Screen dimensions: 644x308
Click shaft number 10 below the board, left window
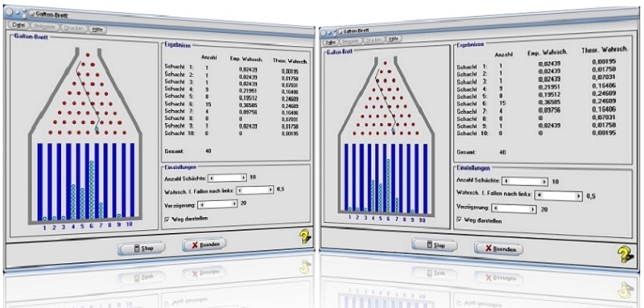[129, 224]
